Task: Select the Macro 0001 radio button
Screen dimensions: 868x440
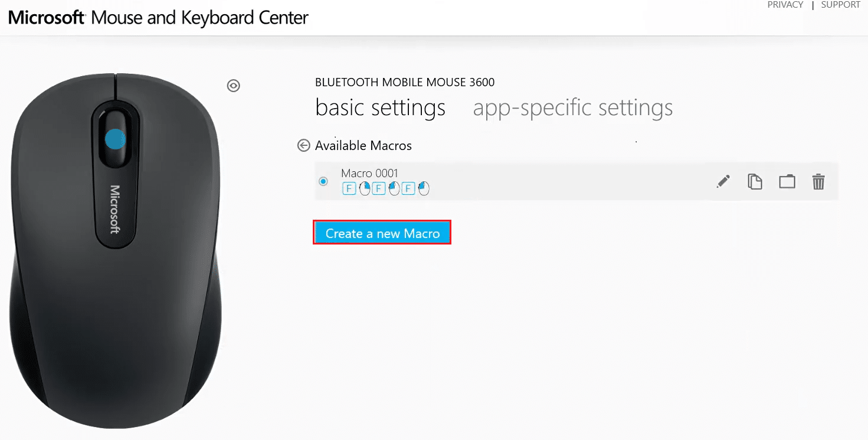Action: coord(323,181)
